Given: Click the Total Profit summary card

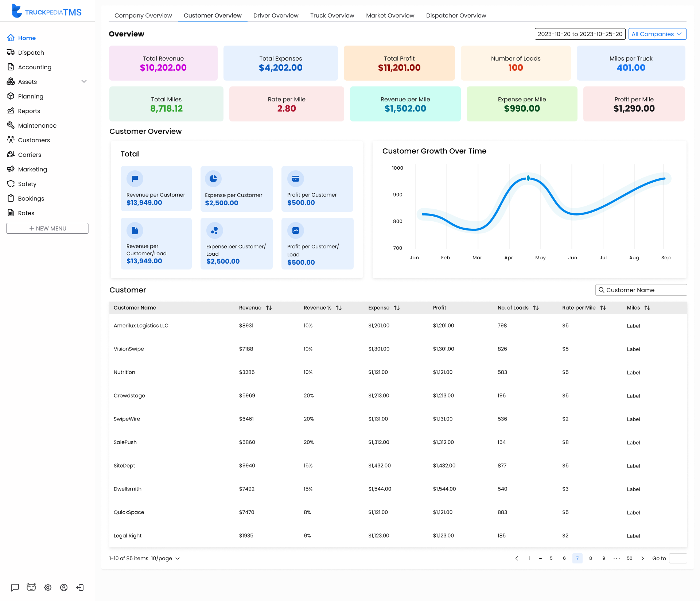Looking at the screenshot, I should [x=399, y=63].
